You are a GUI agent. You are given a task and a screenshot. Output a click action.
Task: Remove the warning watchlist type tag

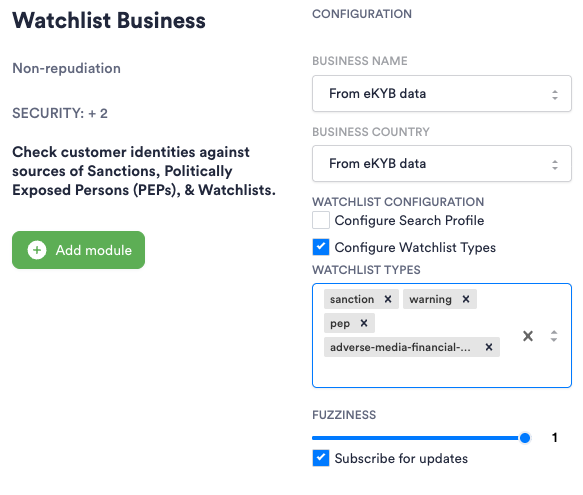(466, 299)
